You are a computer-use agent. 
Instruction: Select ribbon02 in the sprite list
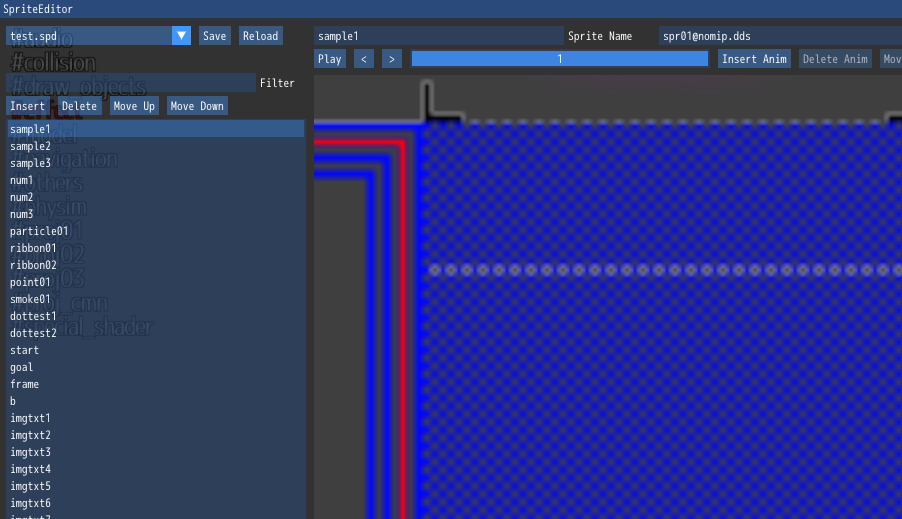(155, 265)
